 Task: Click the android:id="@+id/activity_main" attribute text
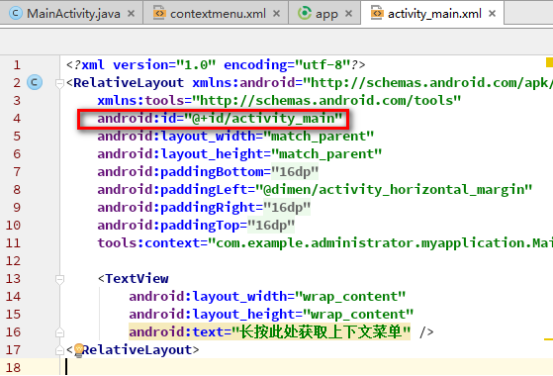point(220,119)
